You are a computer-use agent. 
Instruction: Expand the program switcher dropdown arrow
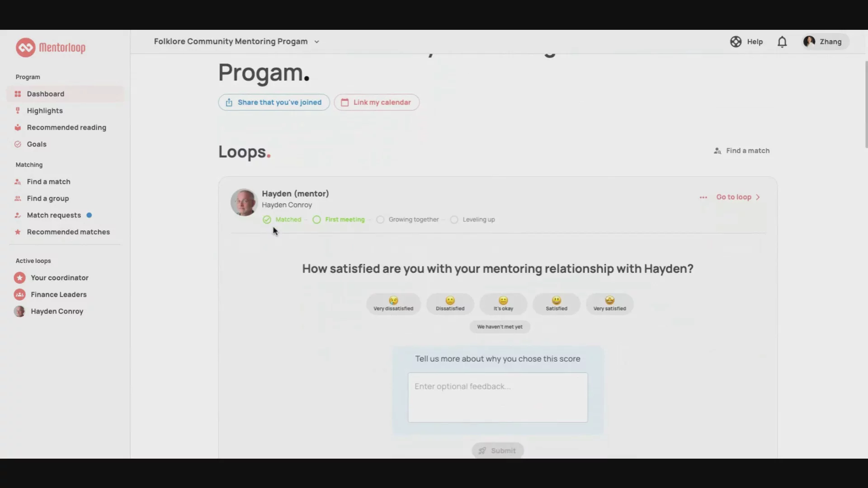point(316,42)
